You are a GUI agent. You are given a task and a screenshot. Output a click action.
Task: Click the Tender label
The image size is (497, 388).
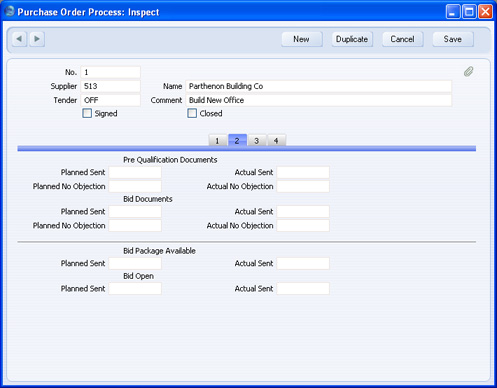point(65,100)
